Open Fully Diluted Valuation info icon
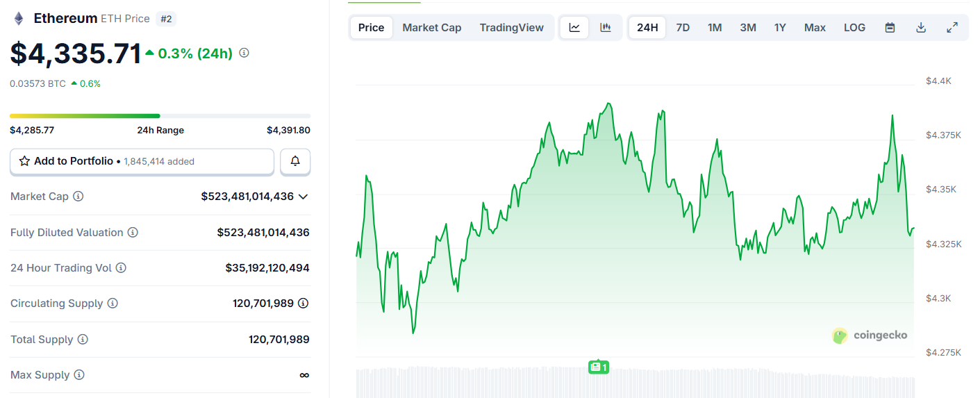 point(133,233)
